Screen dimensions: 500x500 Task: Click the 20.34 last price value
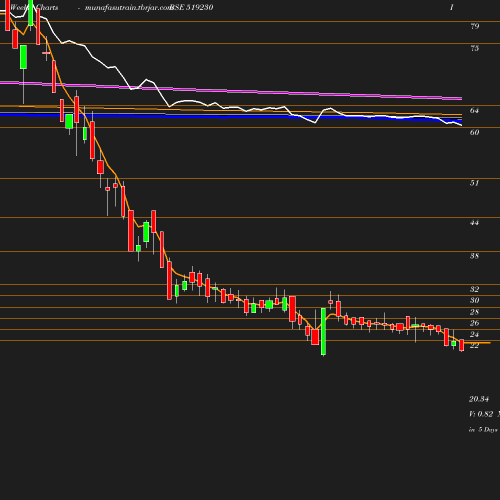[x=479, y=399]
